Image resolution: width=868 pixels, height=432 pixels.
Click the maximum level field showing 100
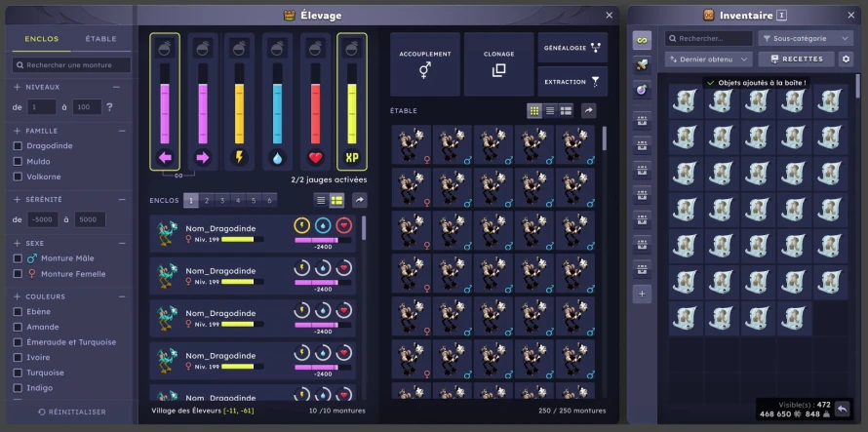click(x=87, y=107)
